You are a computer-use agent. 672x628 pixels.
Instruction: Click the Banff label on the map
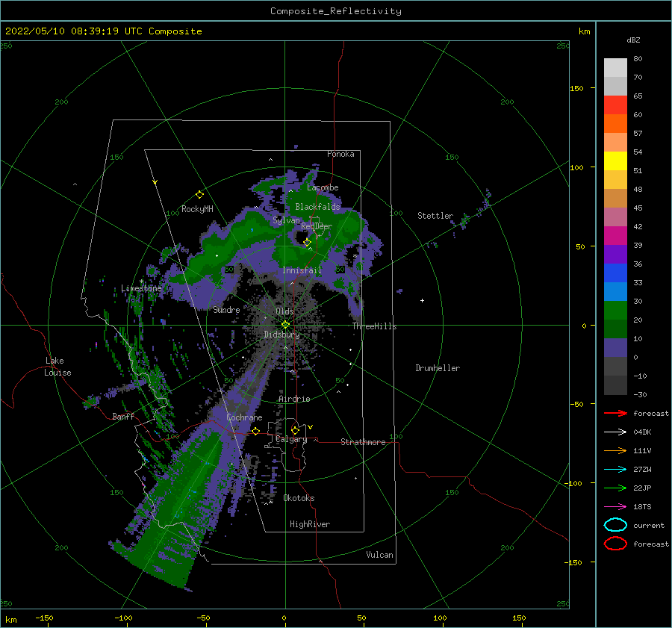(123, 416)
